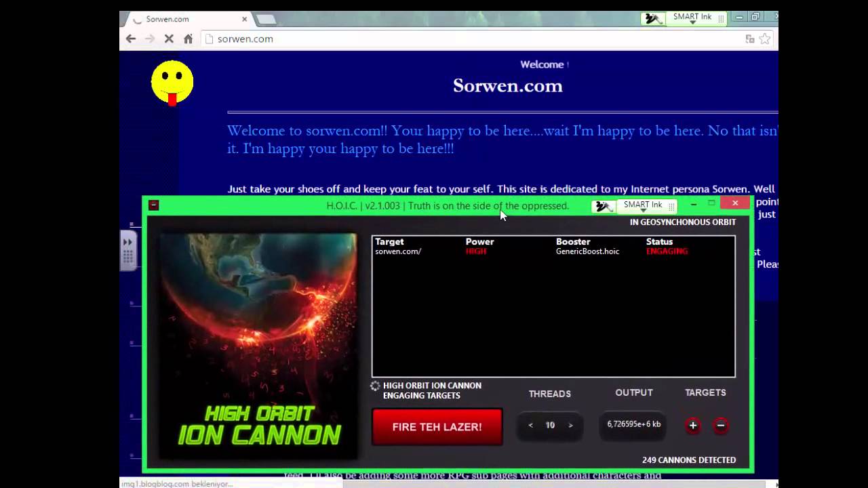Click the HOIC title bar text
Image resolution: width=868 pixels, height=488 pixels.
click(448, 206)
